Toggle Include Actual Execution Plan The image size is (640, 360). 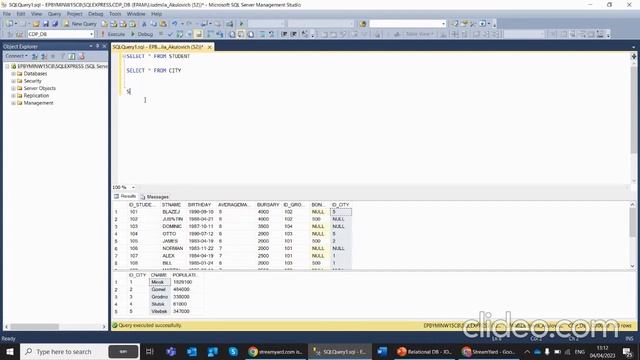click(x=211, y=34)
